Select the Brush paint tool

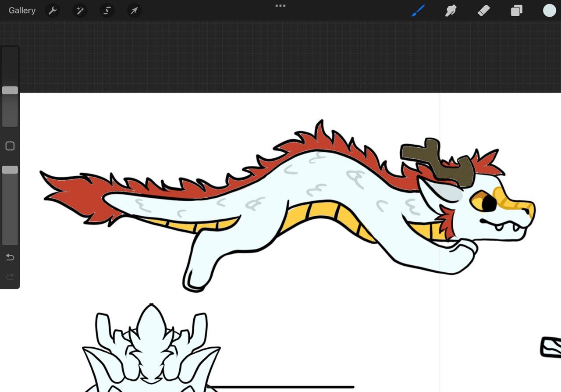click(x=418, y=11)
